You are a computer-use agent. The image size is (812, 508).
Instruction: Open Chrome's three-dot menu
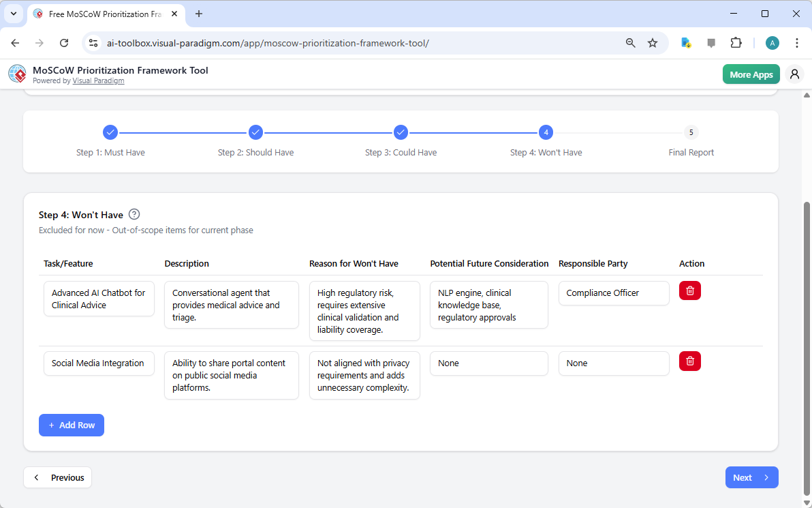pyautogui.click(x=797, y=42)
